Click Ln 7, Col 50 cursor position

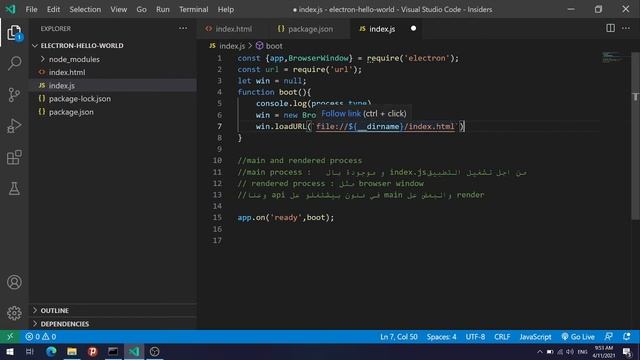pyautogui.click(x=399, y=337)
